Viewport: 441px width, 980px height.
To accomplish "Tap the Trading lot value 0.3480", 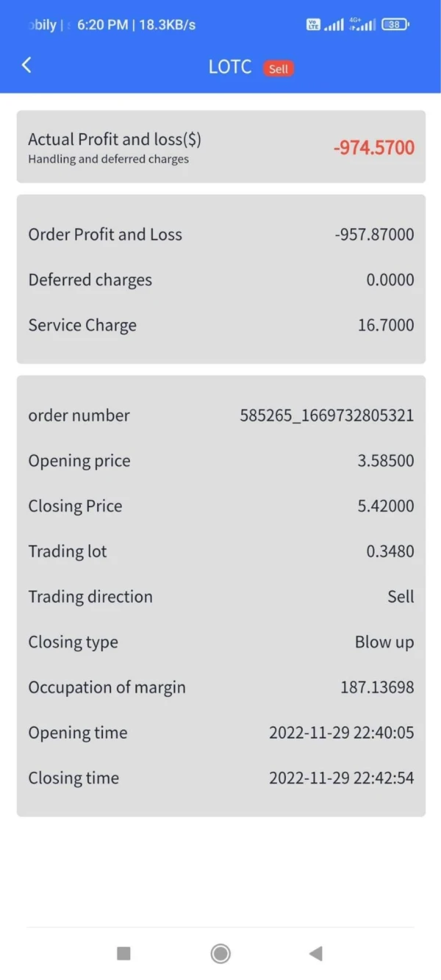I will [390, 551].
